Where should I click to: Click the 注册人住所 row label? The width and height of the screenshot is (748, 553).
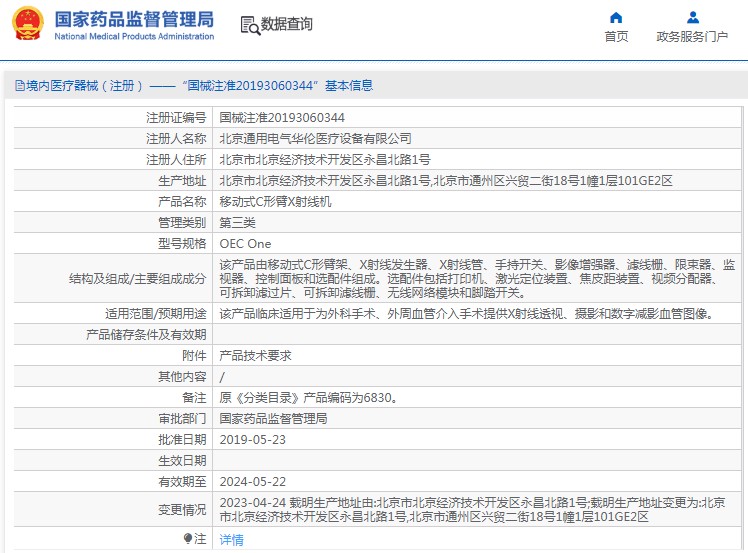(176, 159)
